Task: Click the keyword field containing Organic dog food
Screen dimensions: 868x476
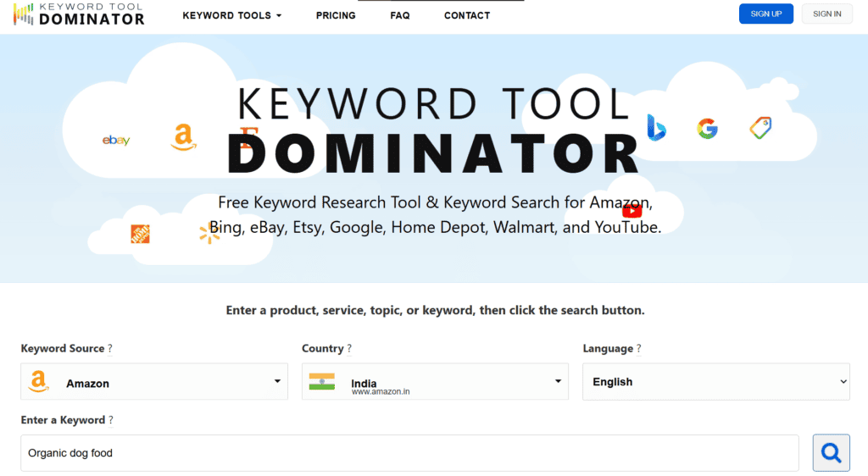Action: (409, 453)
